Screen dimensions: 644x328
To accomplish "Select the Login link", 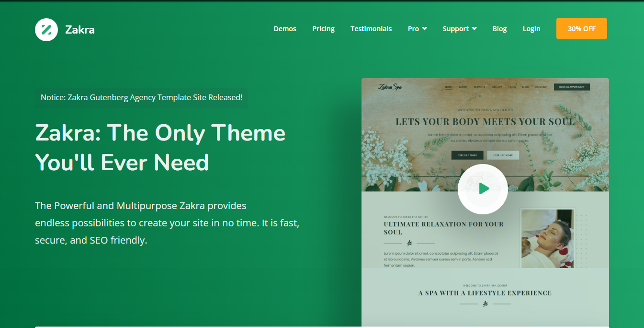I will [x=531, y=29].
